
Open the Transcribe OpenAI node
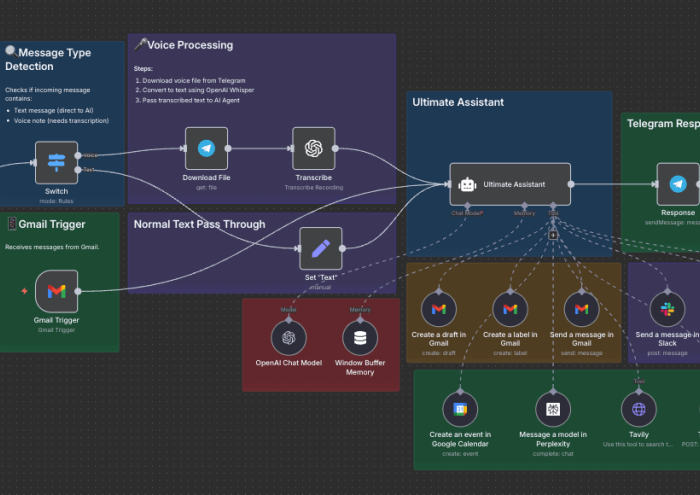pos(313,148)
